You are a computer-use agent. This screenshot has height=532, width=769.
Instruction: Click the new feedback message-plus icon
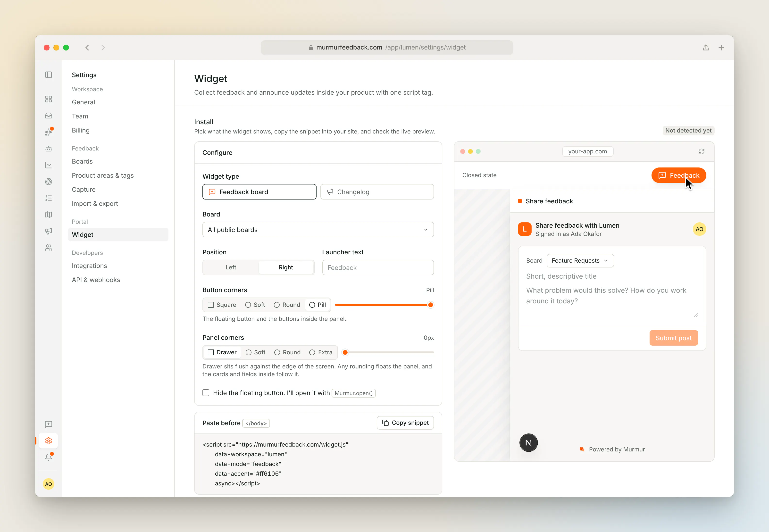point(49,424)
